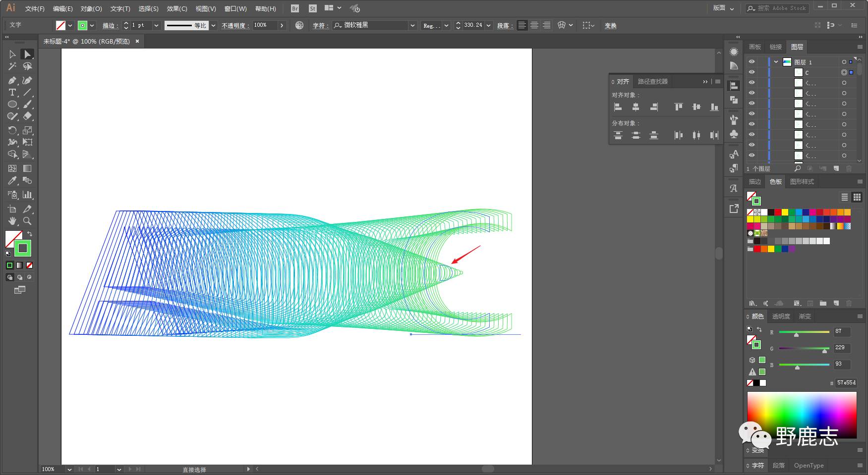The width and height of the screenshot is (868, 475).
Task: Click horizontal align center in Align panel
Action: tap(636, 107)
